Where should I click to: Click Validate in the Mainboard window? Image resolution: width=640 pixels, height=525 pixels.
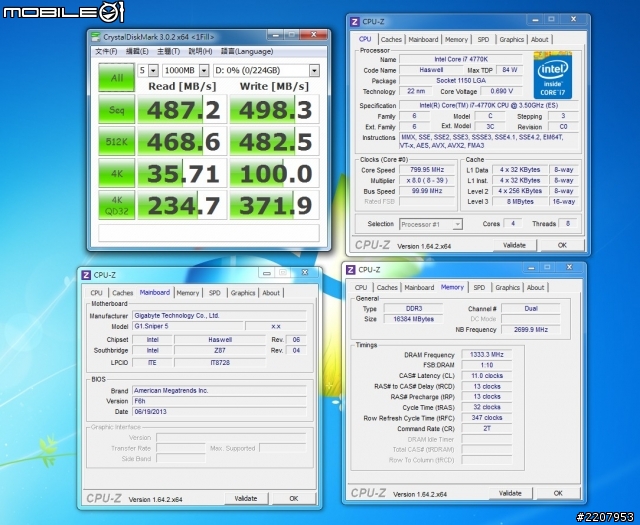246,498
